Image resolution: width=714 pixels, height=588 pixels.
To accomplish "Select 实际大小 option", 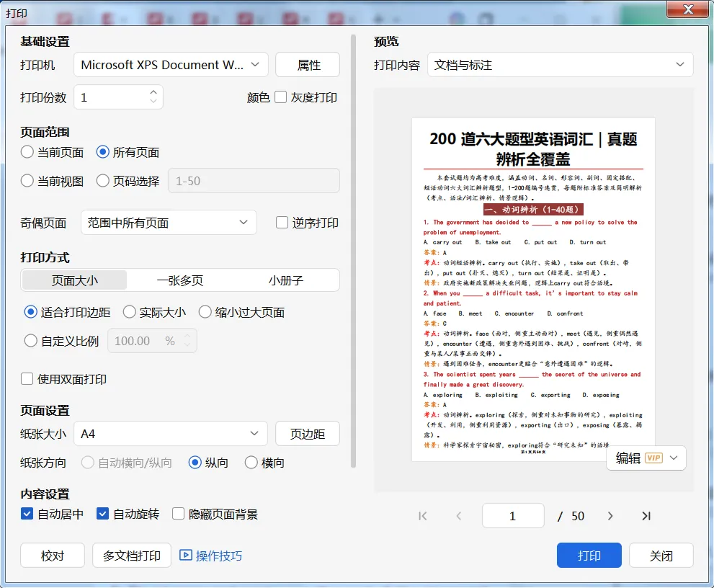I will [129, 312].
